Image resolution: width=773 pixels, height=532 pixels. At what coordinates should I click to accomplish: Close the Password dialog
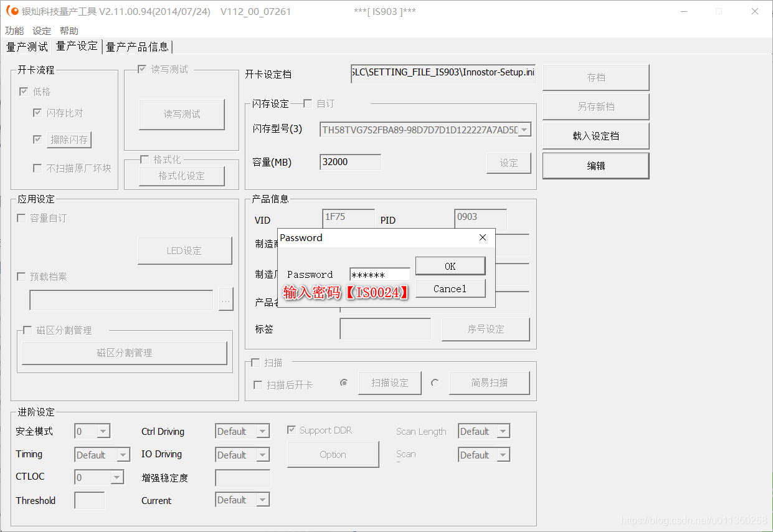point(483,237)
